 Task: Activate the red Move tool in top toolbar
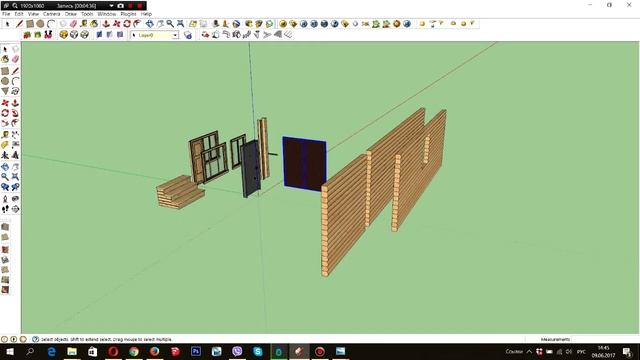116,24
